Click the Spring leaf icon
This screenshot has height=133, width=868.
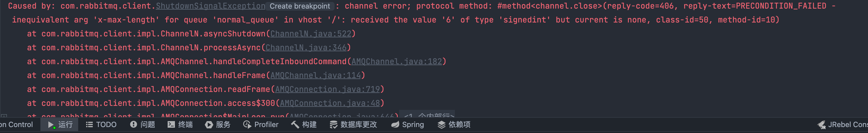(395, 125)
